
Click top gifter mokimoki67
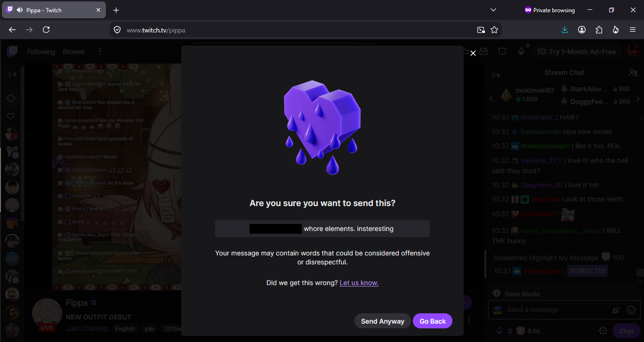click(x=535, y=90)
